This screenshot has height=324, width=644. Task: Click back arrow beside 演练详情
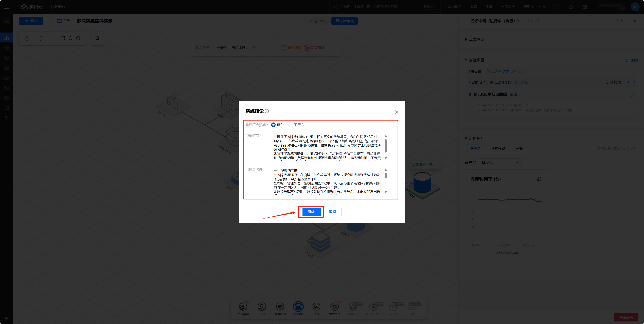467,21
